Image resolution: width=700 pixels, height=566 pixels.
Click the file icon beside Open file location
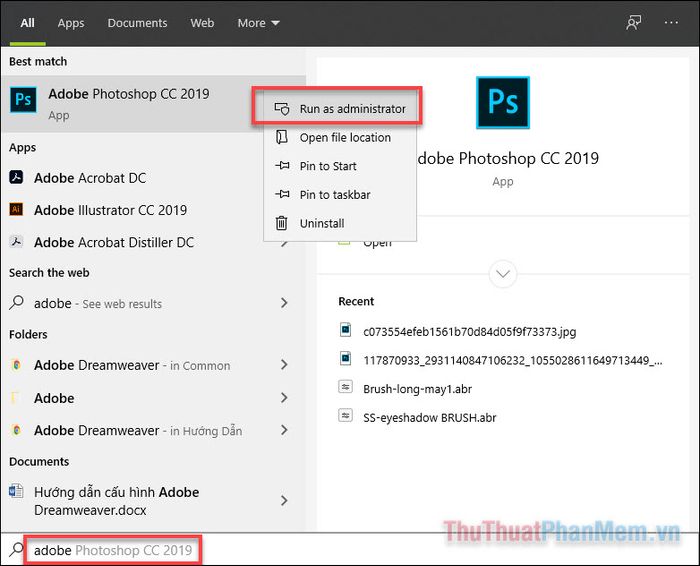[282, 137]
